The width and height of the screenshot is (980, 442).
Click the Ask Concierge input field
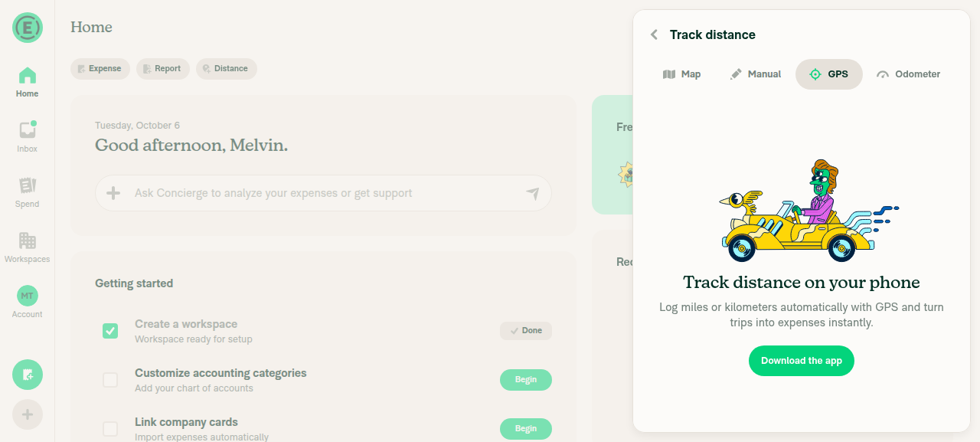(323, 193)
